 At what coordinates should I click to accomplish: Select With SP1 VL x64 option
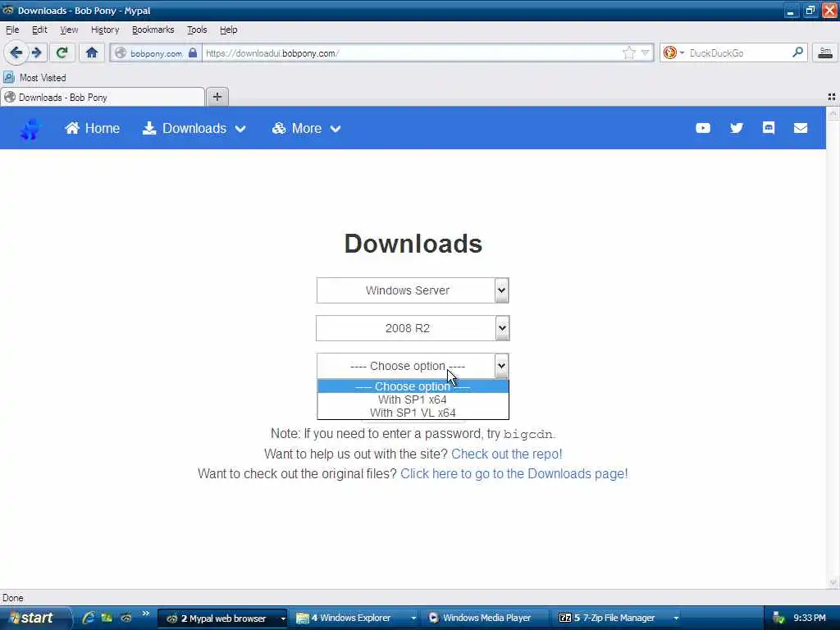point(413,413)
